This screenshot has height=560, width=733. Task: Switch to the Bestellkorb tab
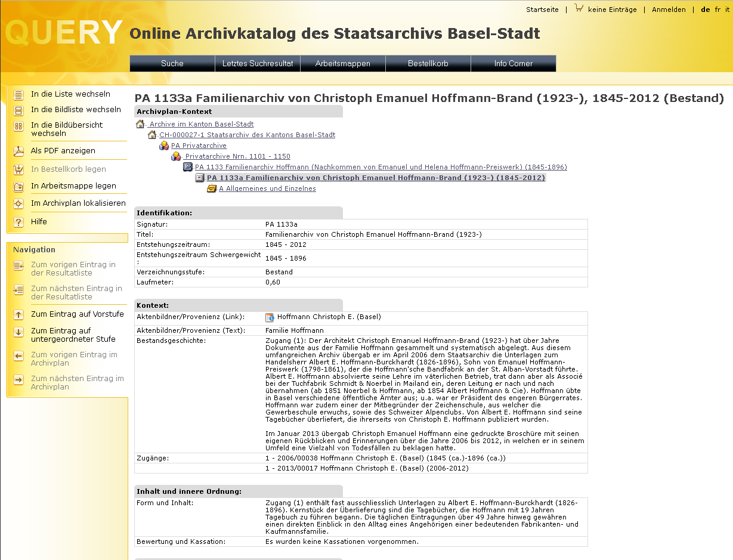pos(428,64)
